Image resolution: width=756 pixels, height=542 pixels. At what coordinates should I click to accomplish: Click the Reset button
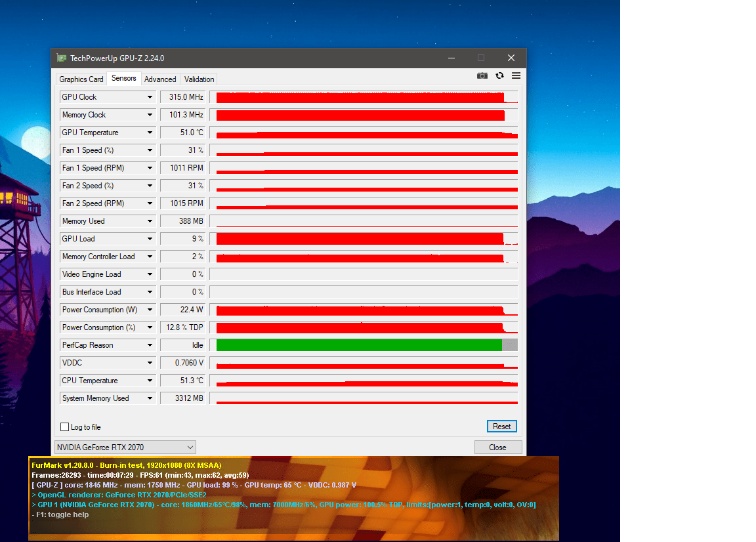[x=501, y=427]
